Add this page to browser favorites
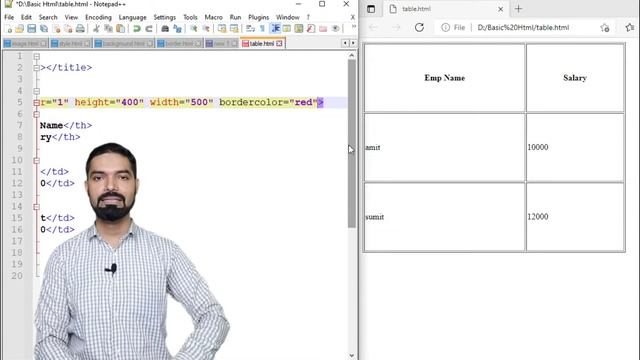The height and width of the screenshot is (360, 640). point(605,27)
